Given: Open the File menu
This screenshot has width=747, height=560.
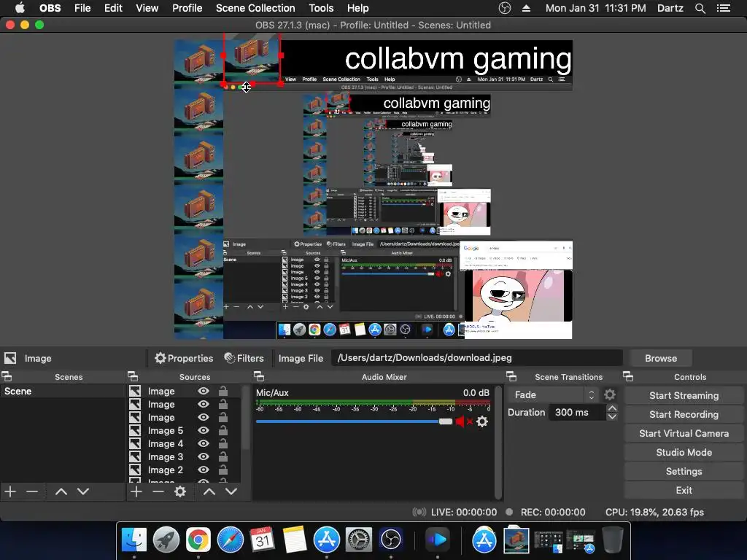Looking at the screenshot, I should click(x=82, y=8).
